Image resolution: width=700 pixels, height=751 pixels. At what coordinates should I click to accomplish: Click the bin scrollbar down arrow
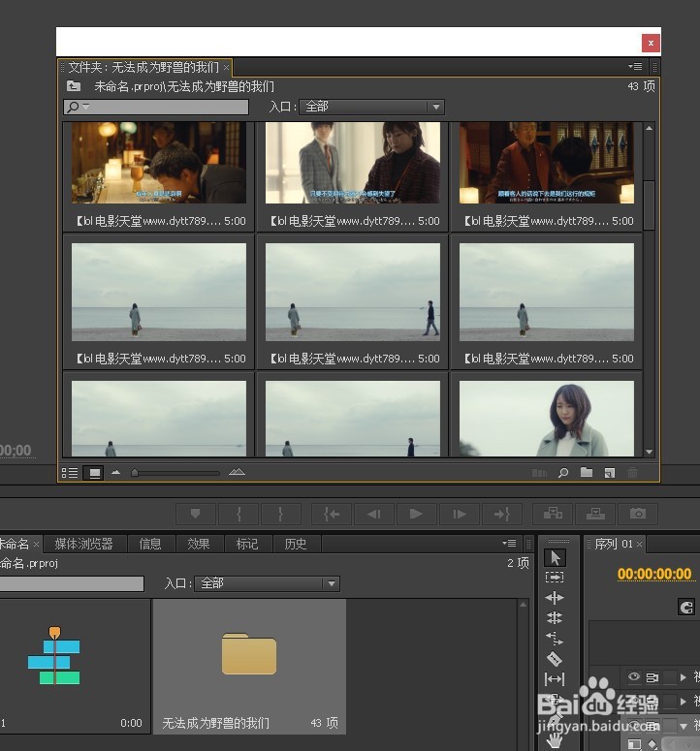[650, 452]
